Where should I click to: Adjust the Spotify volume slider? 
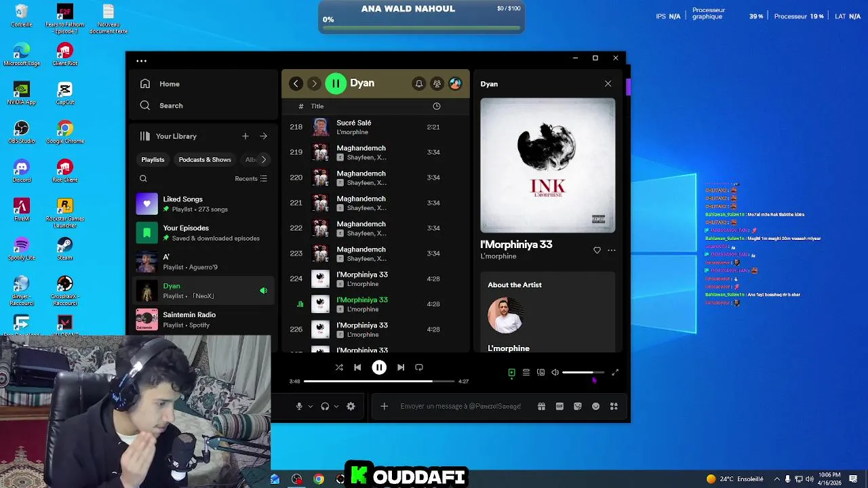[583, 372]
